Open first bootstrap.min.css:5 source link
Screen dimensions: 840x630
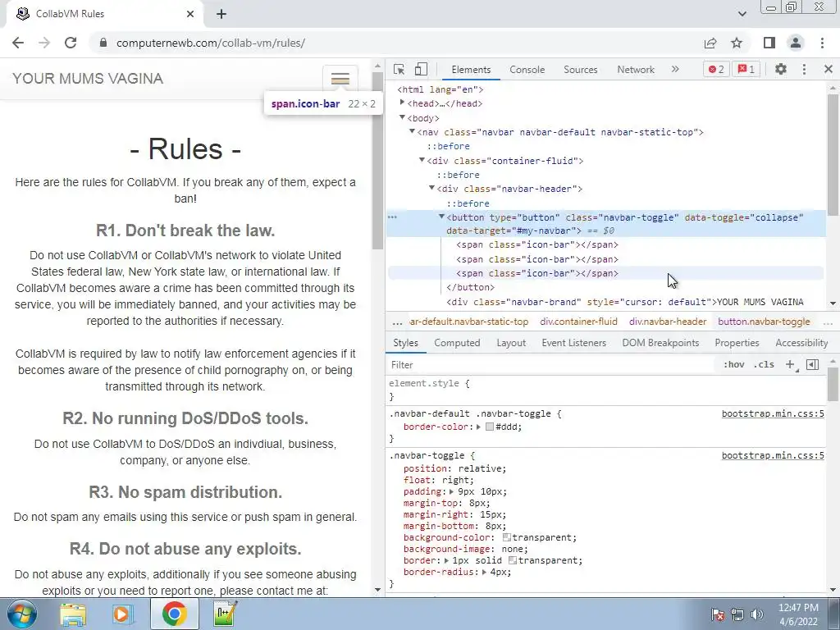tap(773, 413)
